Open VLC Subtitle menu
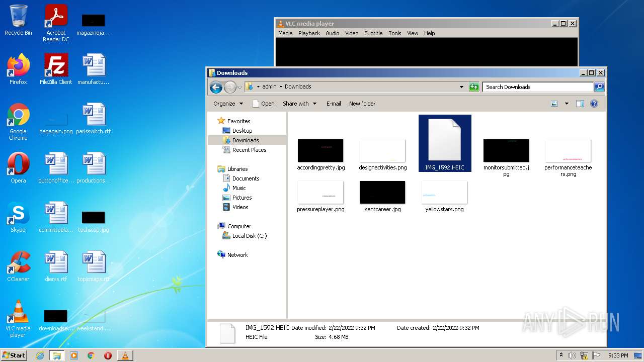 click(x=373, y=33)
